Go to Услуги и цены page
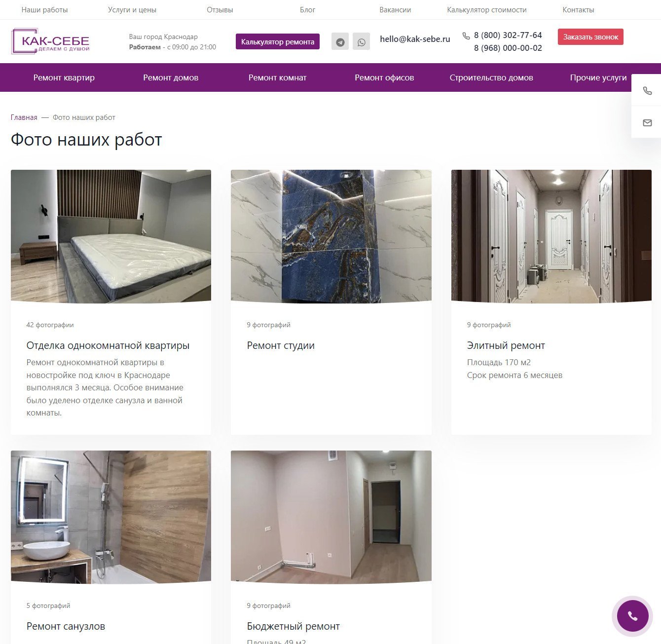661x644 pixels. [132, 10]
